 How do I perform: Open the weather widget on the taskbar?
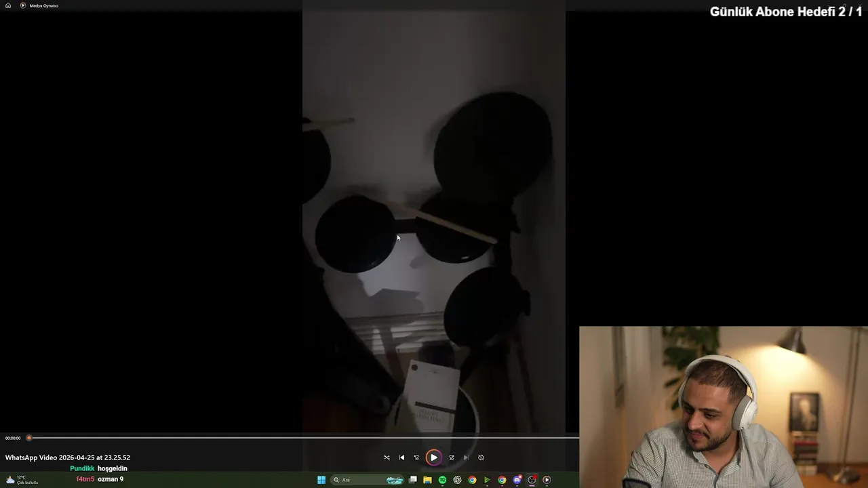click(22, 480)
